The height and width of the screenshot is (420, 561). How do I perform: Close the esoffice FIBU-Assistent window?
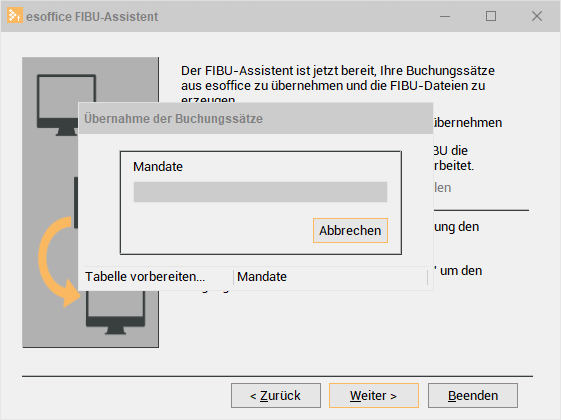coord(537,16)
